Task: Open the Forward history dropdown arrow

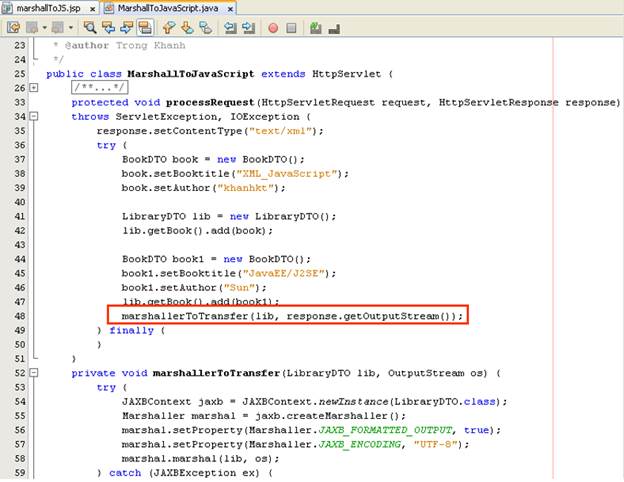Action: (70, 28)
